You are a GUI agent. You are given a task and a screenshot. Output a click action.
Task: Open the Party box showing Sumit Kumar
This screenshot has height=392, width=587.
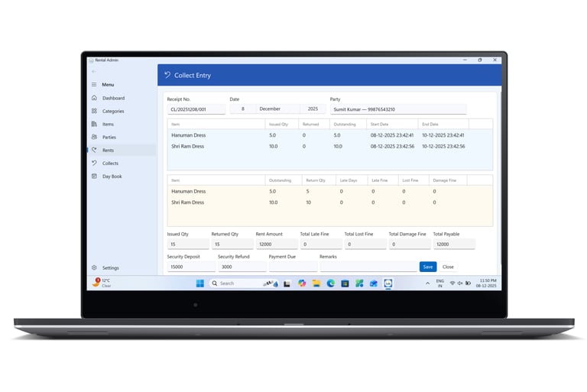(398, 109)
